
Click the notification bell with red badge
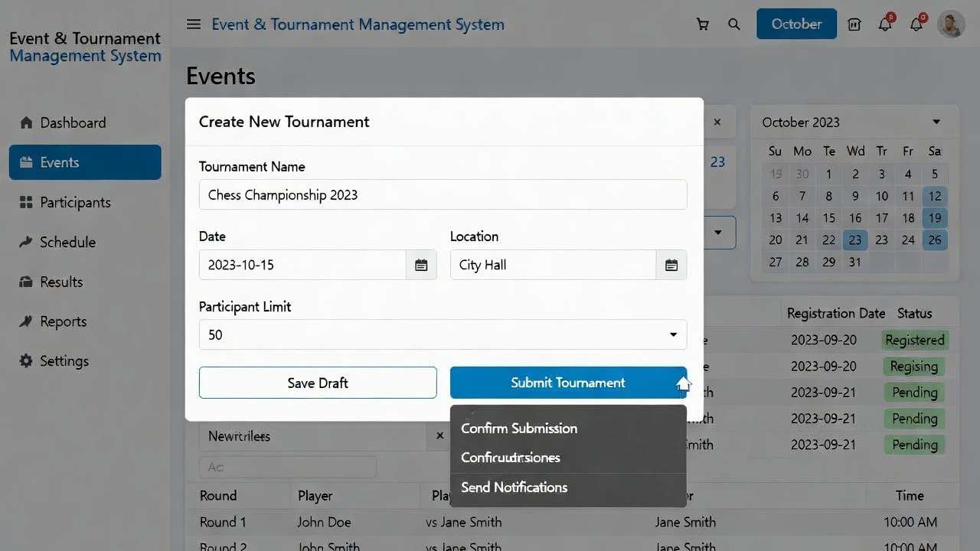[884, 24]
